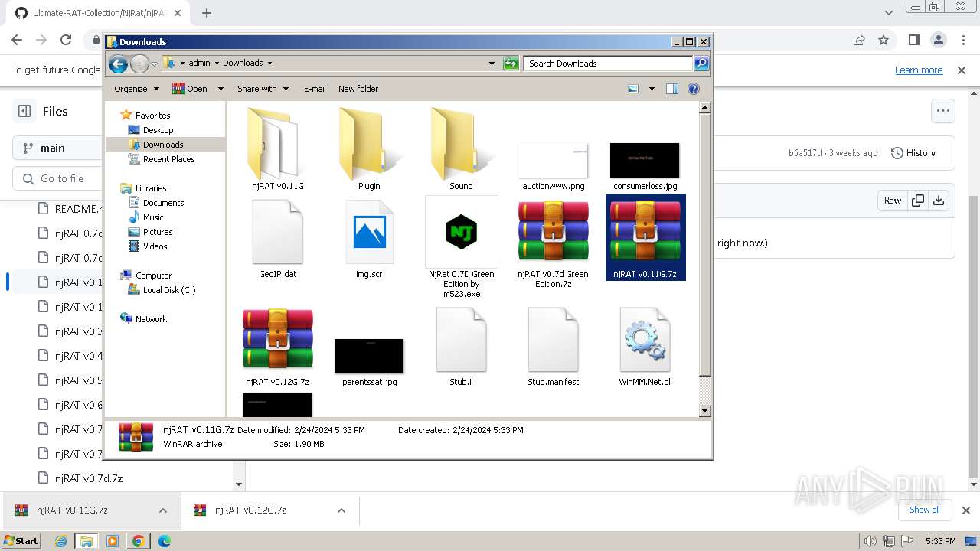
Task: Select consumerloss.jpg thumbnail
Action: point(645,161)
